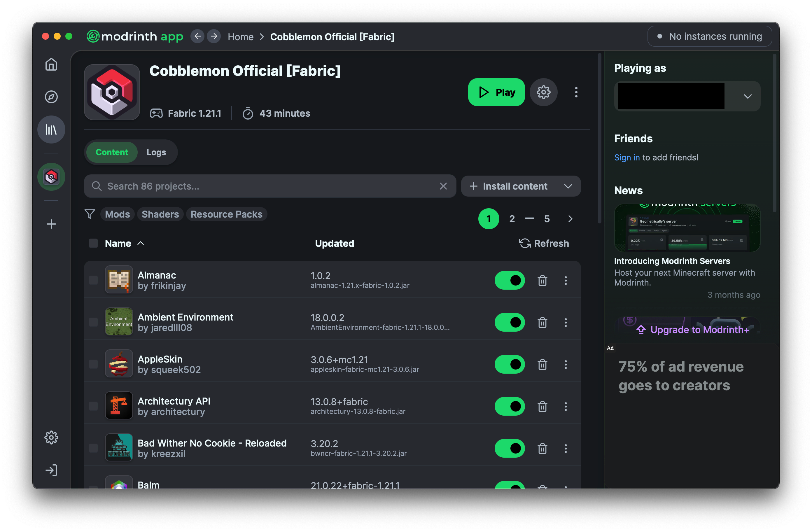Filter by Mods
812x532 pixels.
tap(117, 214)
